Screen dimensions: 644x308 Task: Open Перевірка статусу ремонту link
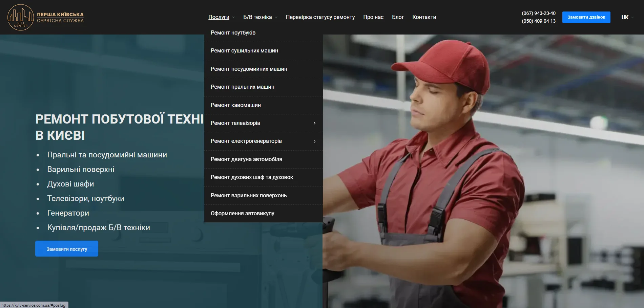(320, 17)
